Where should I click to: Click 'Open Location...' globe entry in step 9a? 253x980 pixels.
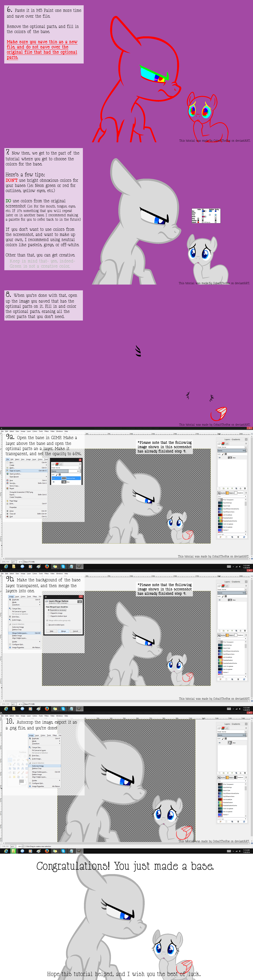(x=27, y=474)
